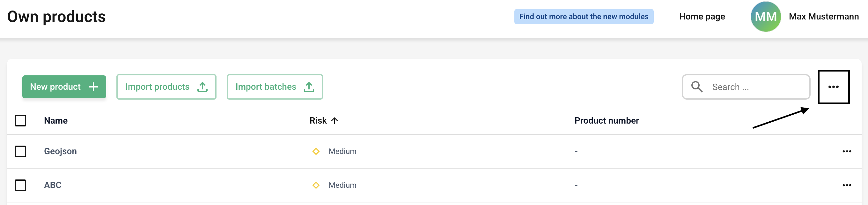Click the Risk sort arrow
868x205 pixels.
click(334, 121)
